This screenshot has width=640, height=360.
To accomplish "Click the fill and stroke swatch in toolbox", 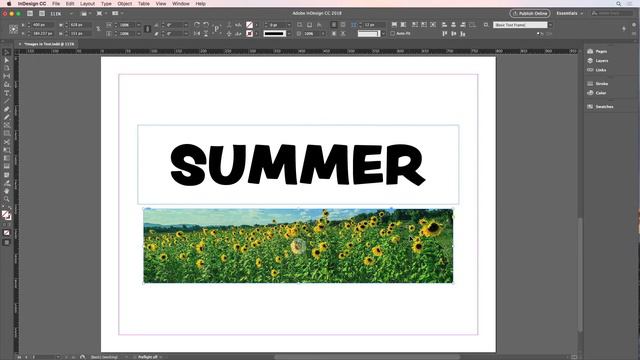I will (7, 215).
